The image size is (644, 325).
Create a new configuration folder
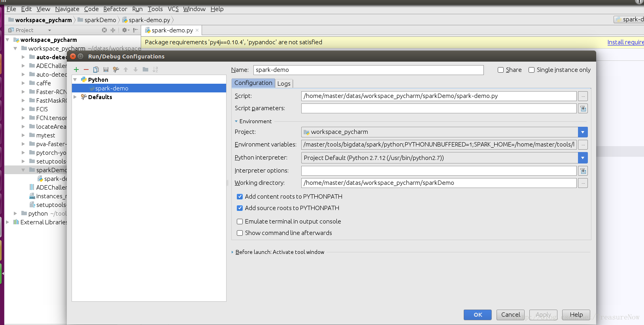(x=145, y=70)
